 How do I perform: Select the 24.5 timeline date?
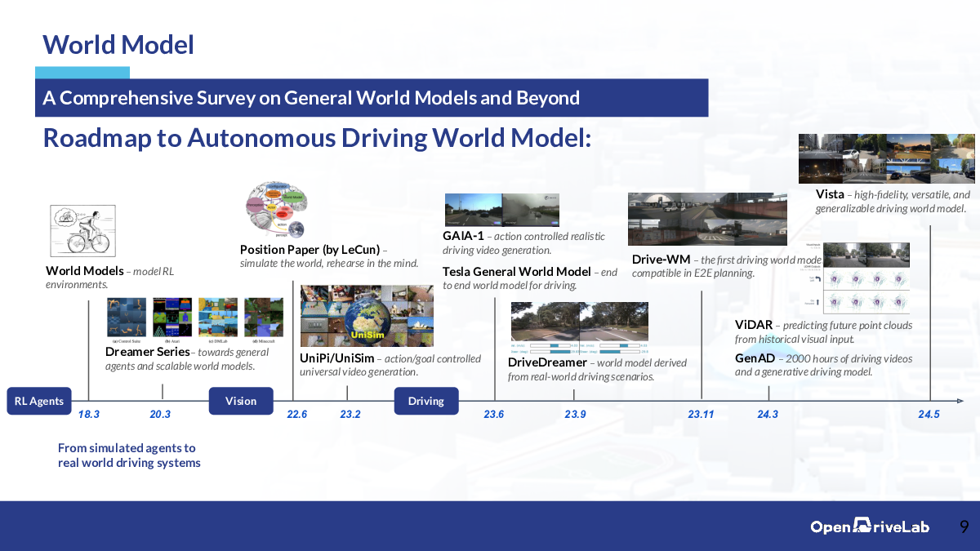coord(929,415)
